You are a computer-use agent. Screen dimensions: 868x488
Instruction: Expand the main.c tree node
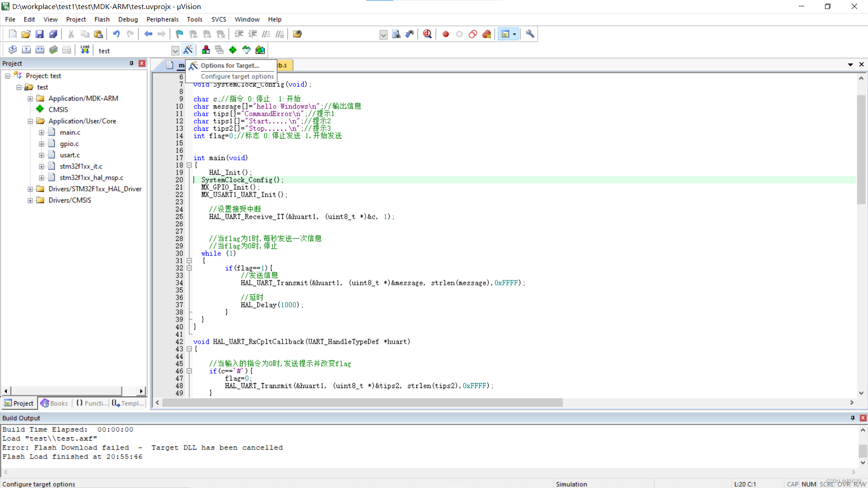pos(42,133)
